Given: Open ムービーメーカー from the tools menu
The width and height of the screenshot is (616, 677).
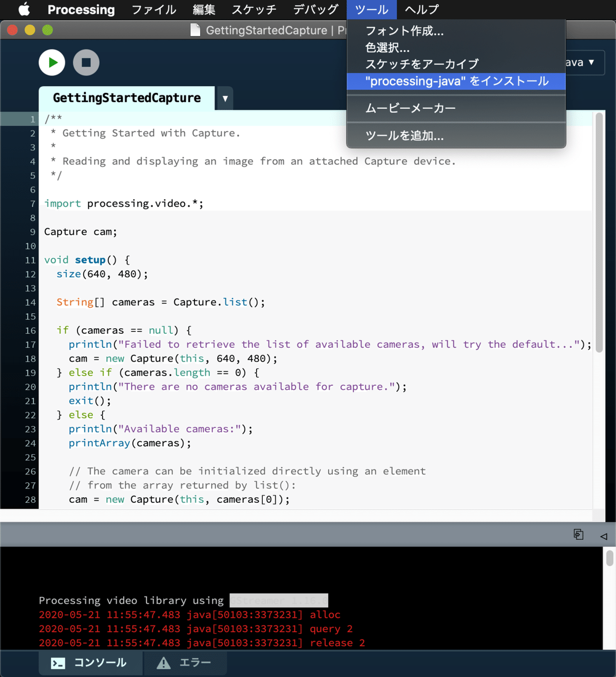Looking at the screenshot, I should click(456, 108).
